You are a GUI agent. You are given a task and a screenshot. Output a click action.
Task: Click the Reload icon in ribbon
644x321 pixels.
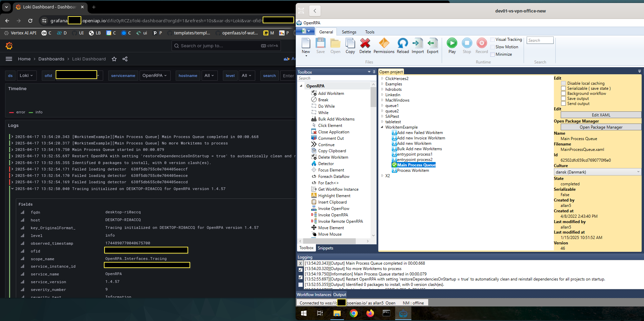(403, 43)
